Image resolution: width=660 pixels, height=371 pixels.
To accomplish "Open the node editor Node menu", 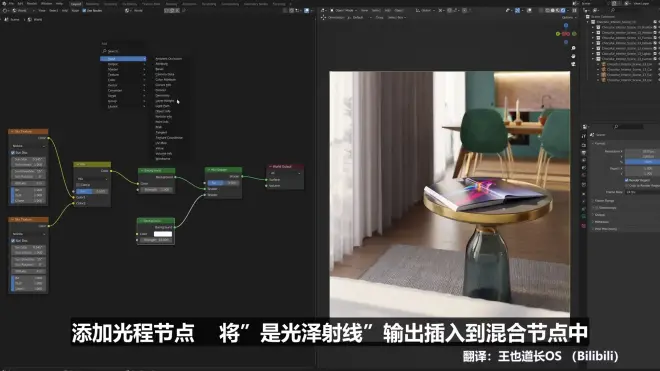I will pos(75,11).
